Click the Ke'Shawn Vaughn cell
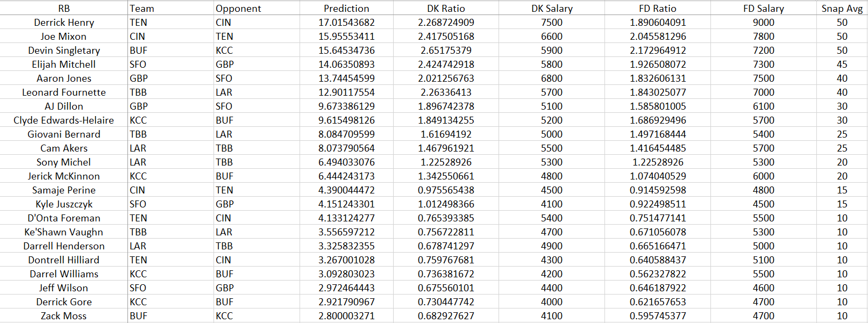Image resolution: width=868 pixels, height=323 pixels. (63, 232)
